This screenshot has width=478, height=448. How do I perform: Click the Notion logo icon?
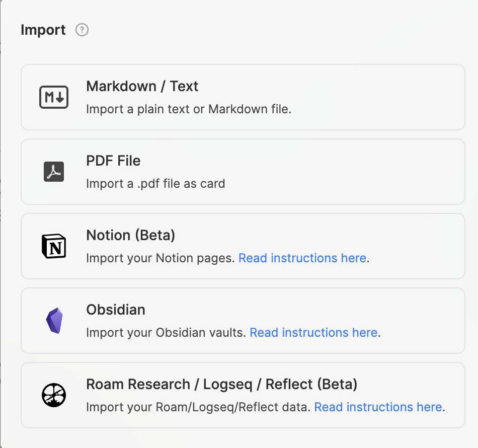pyautogui.click(x=54, y=246)
